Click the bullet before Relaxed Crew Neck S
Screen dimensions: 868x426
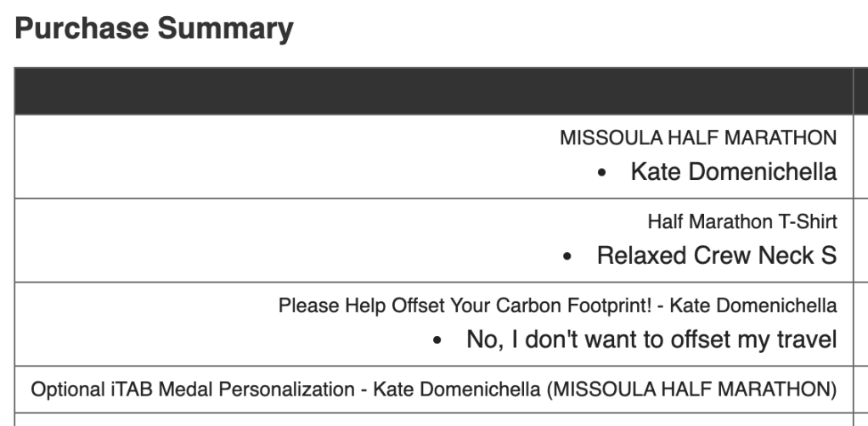pos(568,256)
